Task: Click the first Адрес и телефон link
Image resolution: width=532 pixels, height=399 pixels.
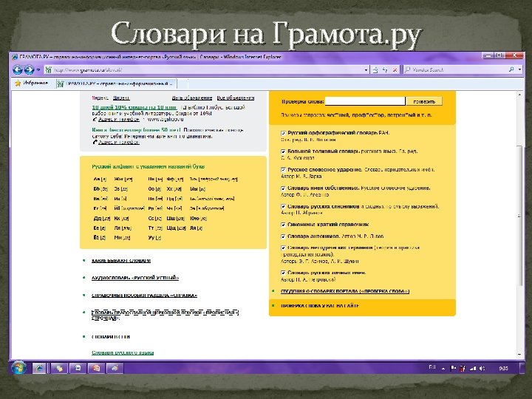Action: click(x=119, y=120)
